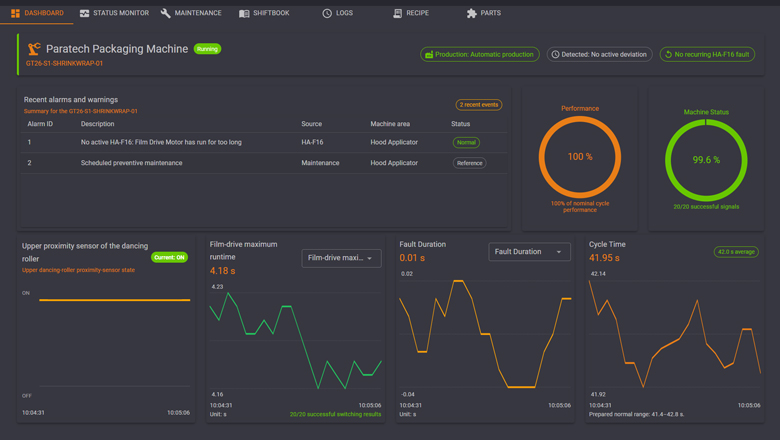780x440 pixels.
Task: Expand the Fault Duration dropdown
Action: pyautogui.click(x=529, y=252)
